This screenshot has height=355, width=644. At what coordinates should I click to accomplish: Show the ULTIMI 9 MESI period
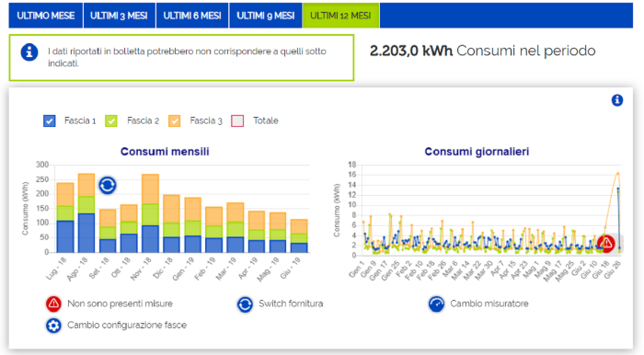(x=265, y=16)
